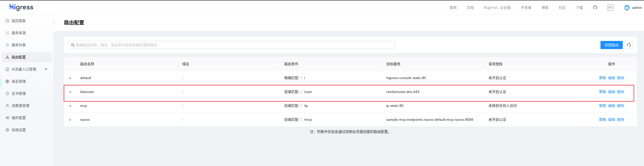Click 编辑 for the fakeuser route
This screenshot has width=644, height=166.
612,92
